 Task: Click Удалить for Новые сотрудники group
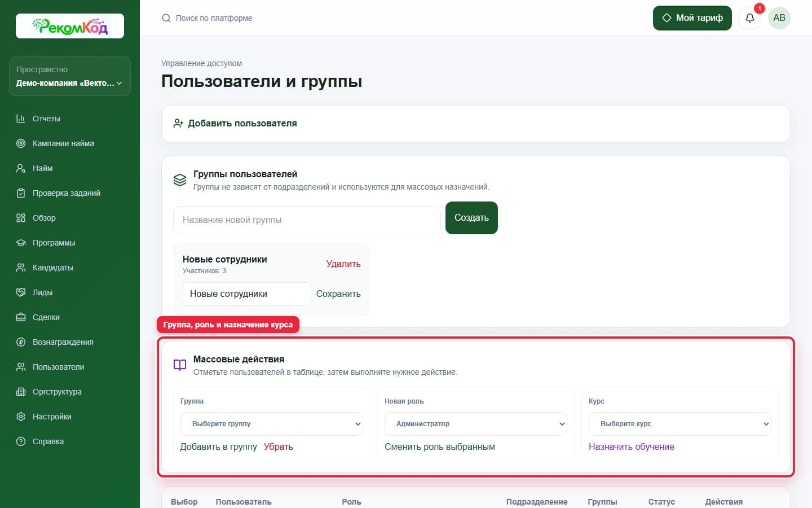pyautogui.click(x=343, y=264)
